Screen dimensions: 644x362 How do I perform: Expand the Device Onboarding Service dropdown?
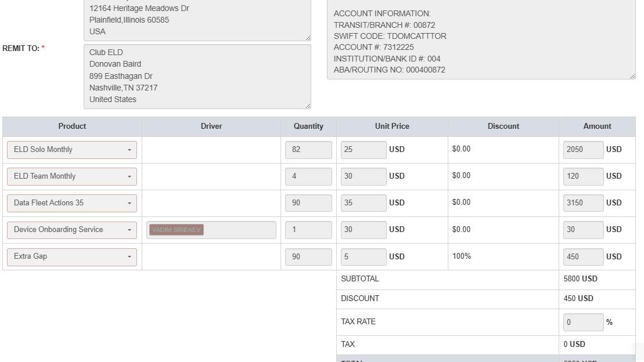[72, 230]
